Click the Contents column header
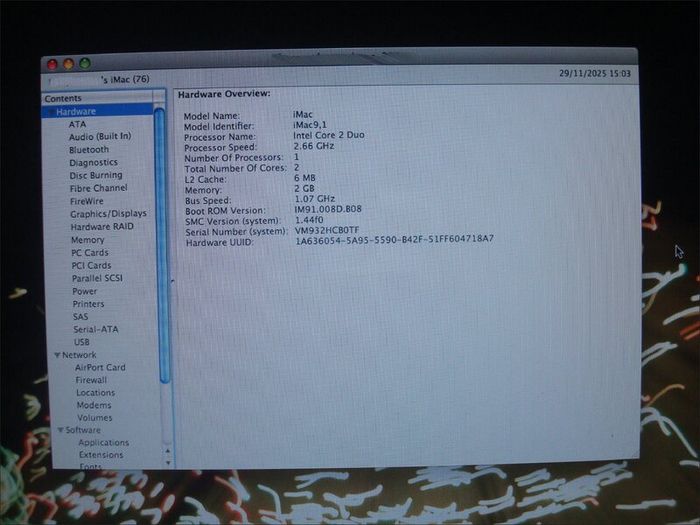The image size is (700, 525). click(x=97, y=98)
